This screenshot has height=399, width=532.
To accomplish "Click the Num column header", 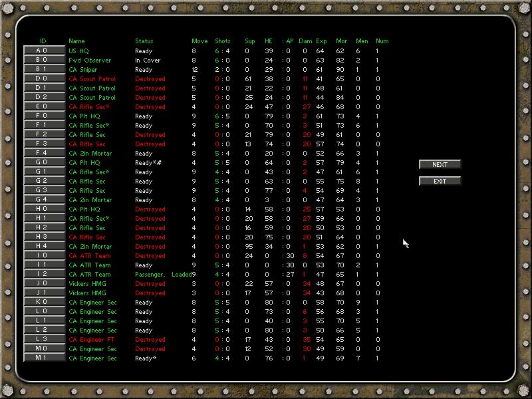I will click(382, 41).
